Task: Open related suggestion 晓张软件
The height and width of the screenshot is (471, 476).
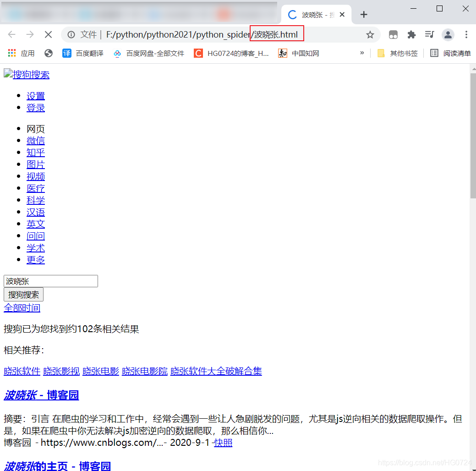Action: (x=22, y=371)
